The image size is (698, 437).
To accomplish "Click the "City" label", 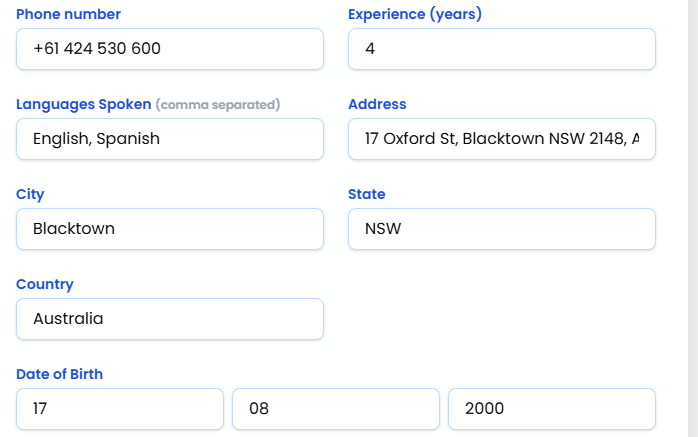I will tap(31, 194).
